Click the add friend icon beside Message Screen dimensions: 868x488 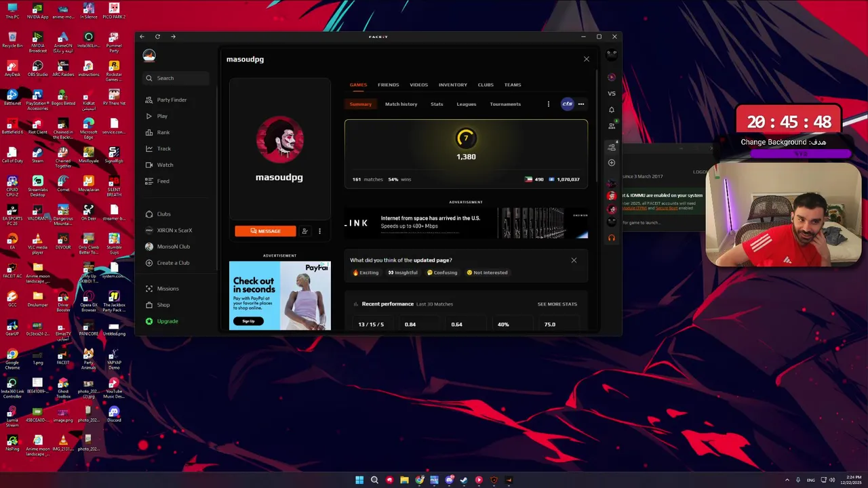pos(305,231)
